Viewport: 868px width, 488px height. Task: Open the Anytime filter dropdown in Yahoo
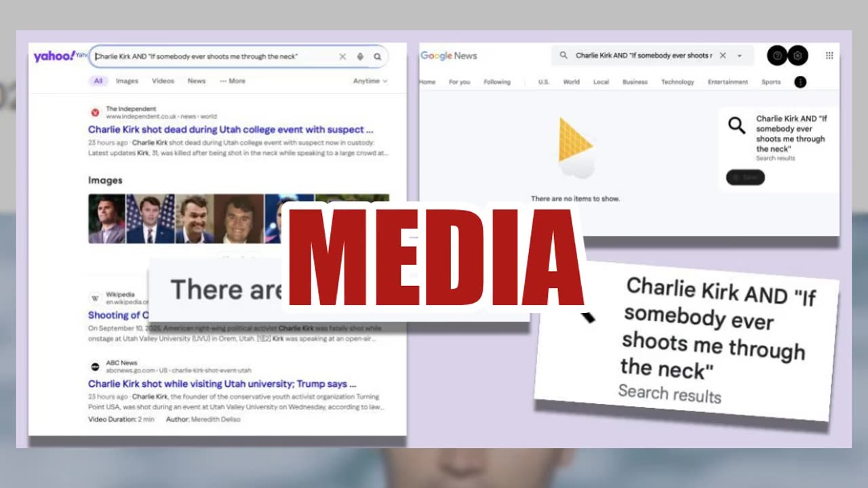point(370,81)
